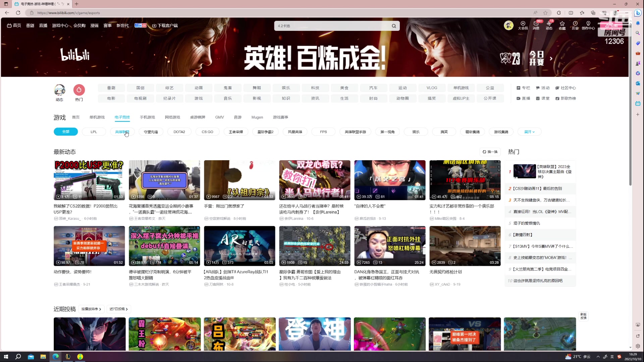This screenshot has height=362, width=644.
Task: Click the 今日开赛 arrow on the banner
Action: point(551,58)
